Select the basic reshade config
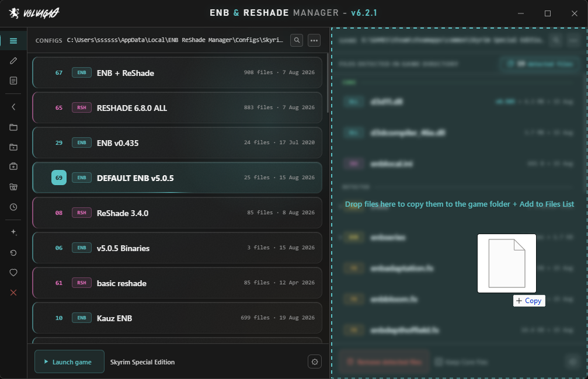Screen dimensions: 588x379 (177, 283)
